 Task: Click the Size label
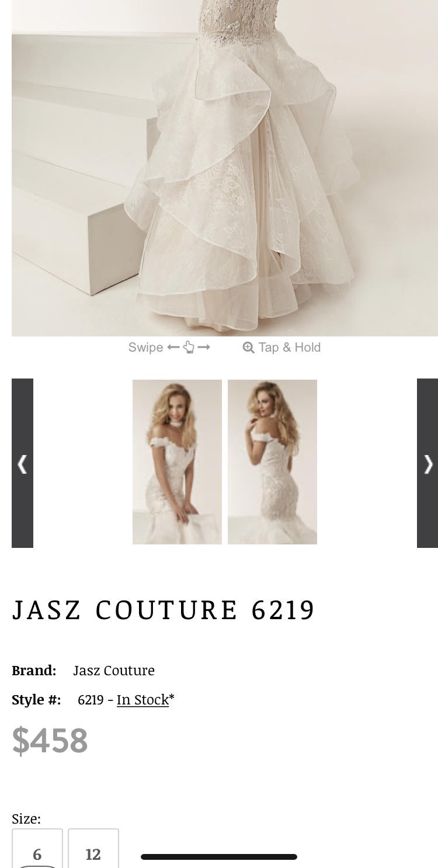coord(26,819)
